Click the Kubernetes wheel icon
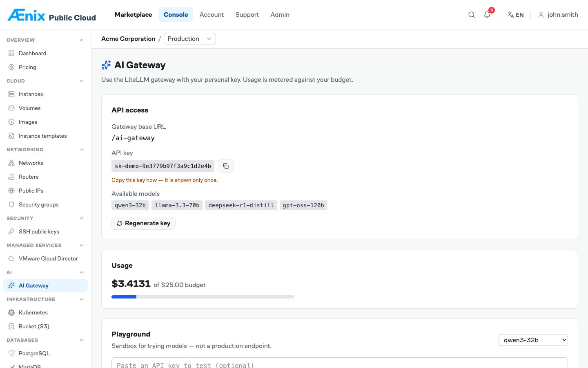 click(x=11, y=312)
